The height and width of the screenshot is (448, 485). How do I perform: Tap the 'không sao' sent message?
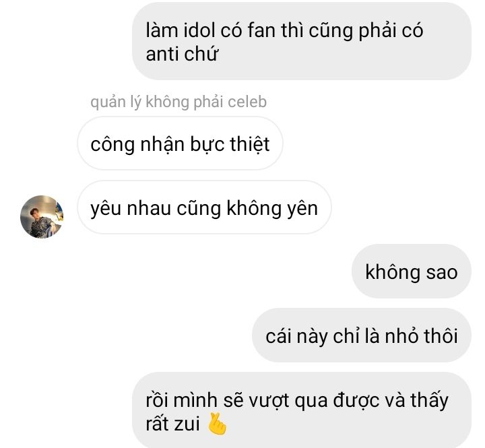pos(412,271)
